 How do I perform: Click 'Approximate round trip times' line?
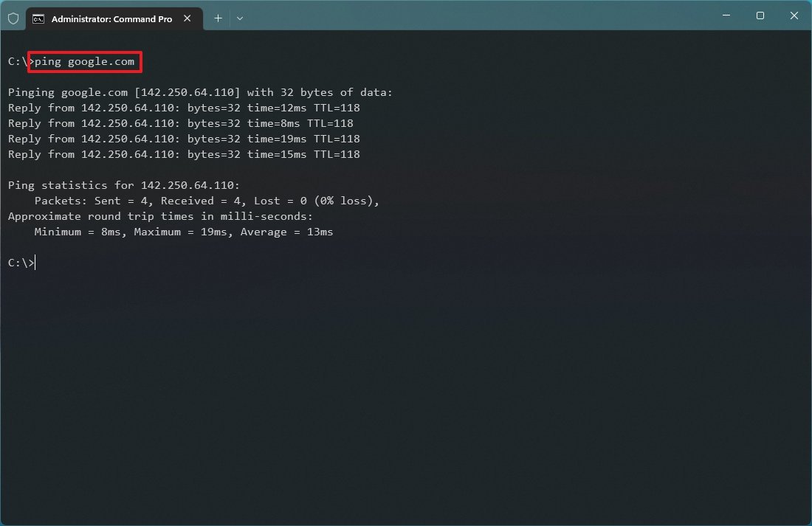[160, 216]
